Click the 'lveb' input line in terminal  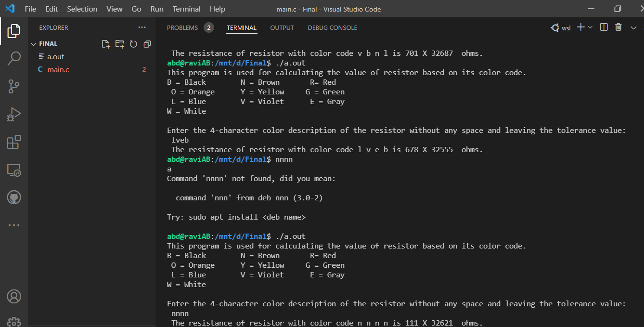coord(180,140)
